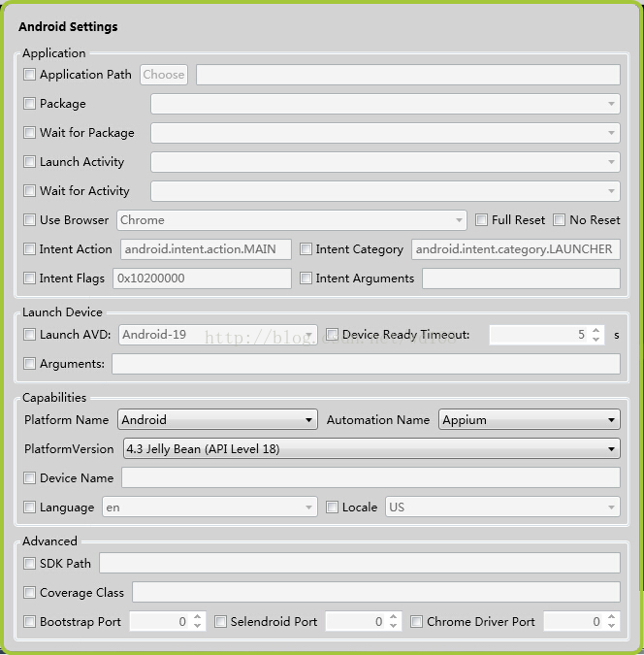
Task: Open the Package dropdown list
Action: tap(385, 104)
